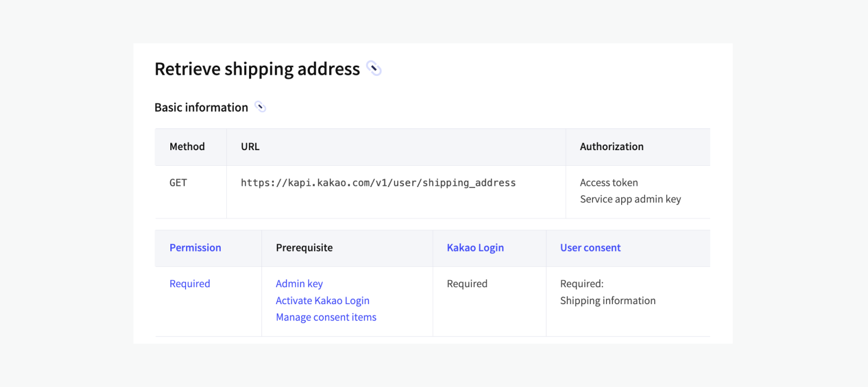Screen dimensions: 868x387
Task: Click the shipping_address API URL text
Action: pos(378,183)
